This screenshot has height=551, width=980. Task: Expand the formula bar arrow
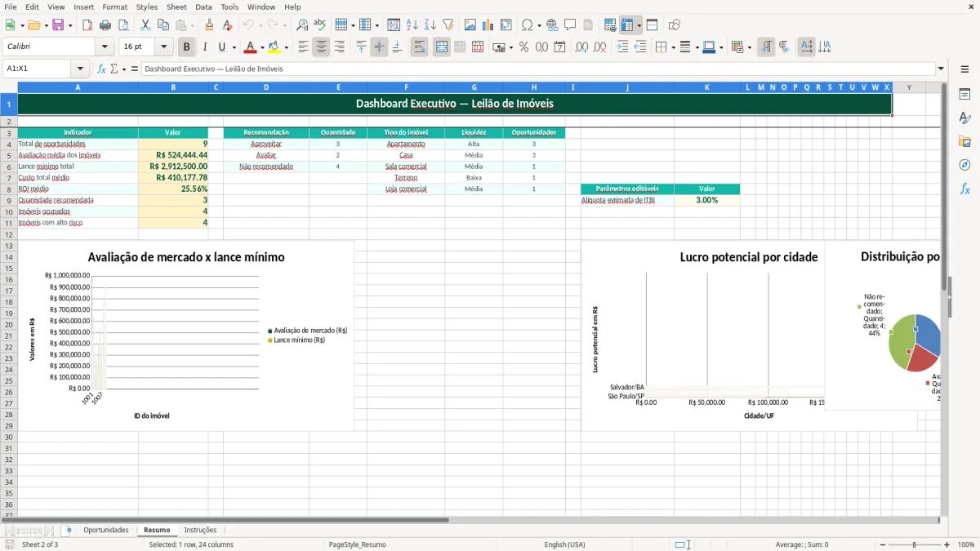tap(941, 69)
